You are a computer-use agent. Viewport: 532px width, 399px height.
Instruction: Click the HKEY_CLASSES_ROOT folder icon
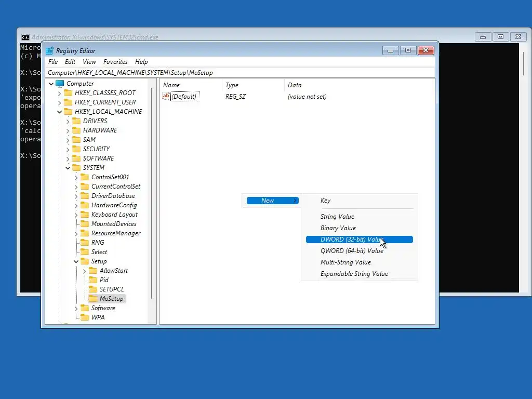point(68,93)
